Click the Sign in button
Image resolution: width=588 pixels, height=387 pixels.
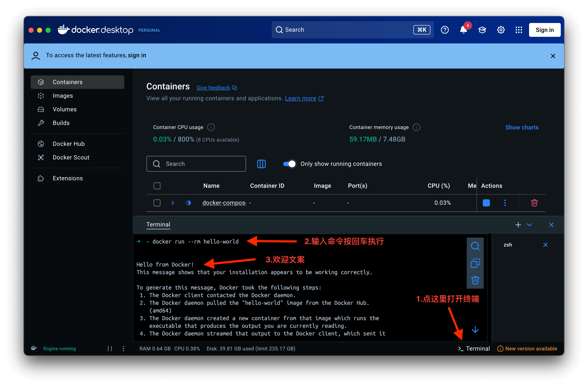(x=545, y=30)
